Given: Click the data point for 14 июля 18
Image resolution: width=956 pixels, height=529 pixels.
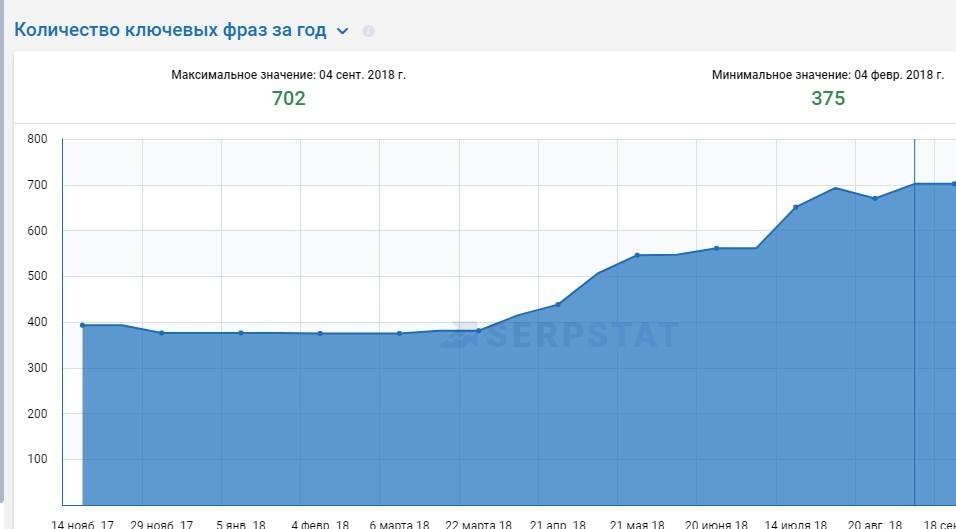Looking at the screenshot, I should 796,207.
